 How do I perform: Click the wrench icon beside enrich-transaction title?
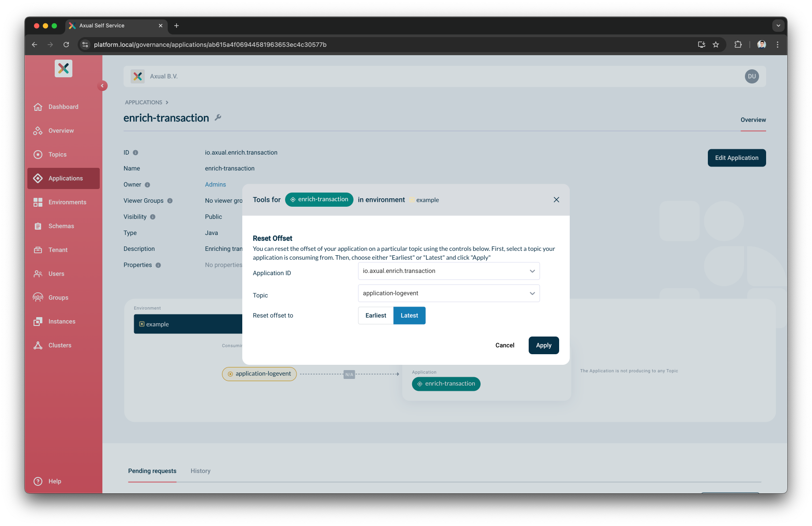point(218,117)
